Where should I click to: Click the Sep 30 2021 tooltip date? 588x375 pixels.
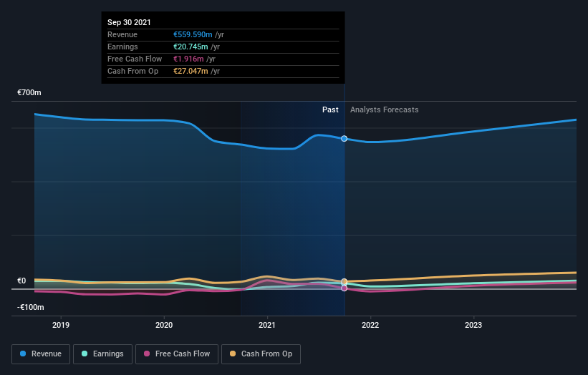pos(129,22)
